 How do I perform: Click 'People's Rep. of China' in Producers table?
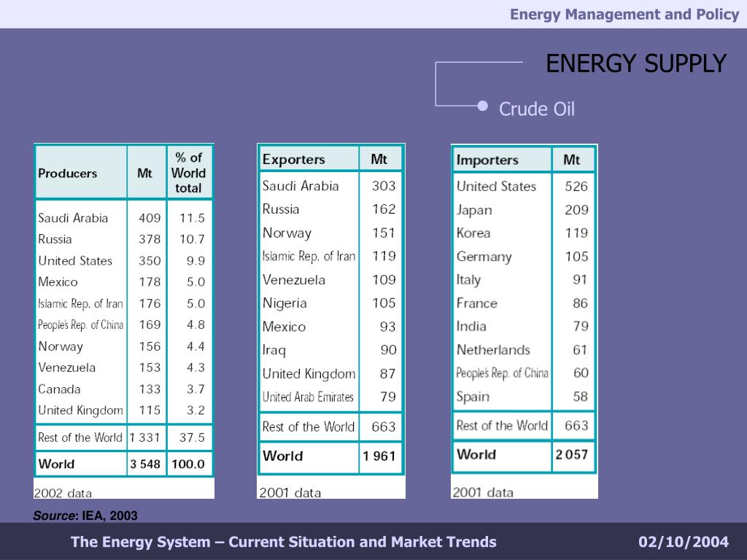coord(80,324)
